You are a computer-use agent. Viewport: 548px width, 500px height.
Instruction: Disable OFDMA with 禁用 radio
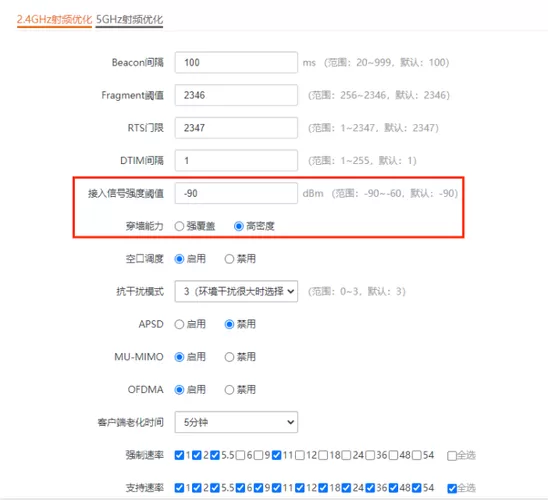pos(229,390)
